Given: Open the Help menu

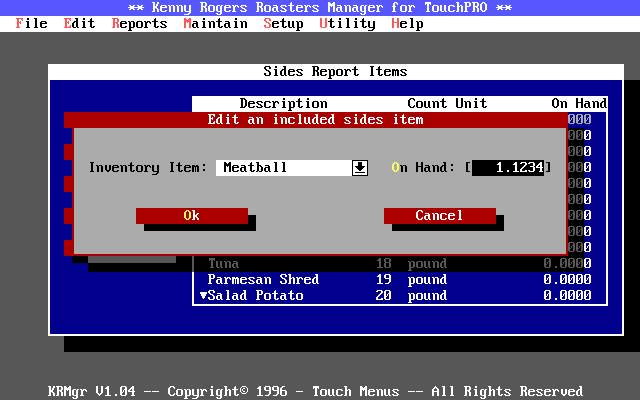Looking at the screenshot, I should point(407,24).
